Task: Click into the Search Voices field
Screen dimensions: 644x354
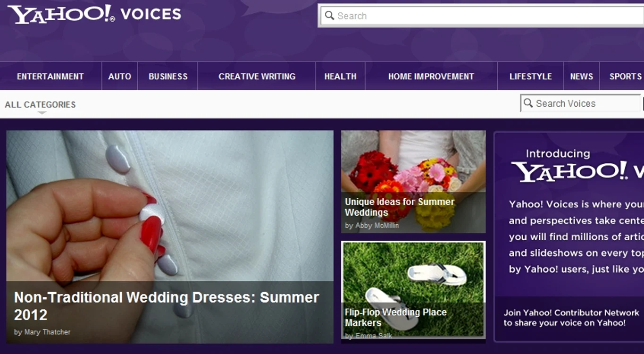Action: 581,103
